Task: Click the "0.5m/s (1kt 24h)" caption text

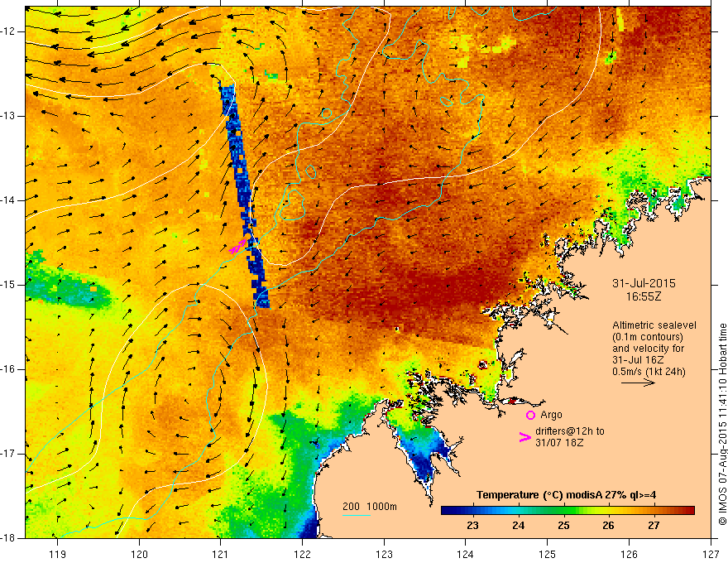Action: pos(649,372)
